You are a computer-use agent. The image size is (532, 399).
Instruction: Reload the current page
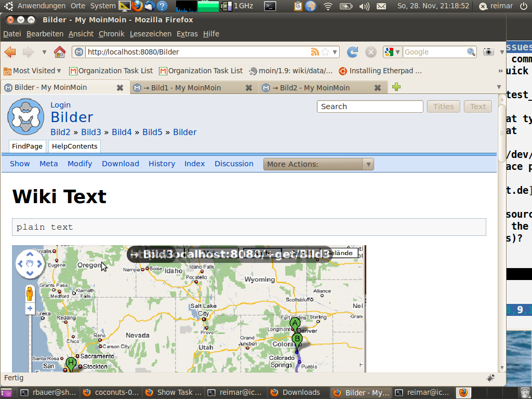352,52
